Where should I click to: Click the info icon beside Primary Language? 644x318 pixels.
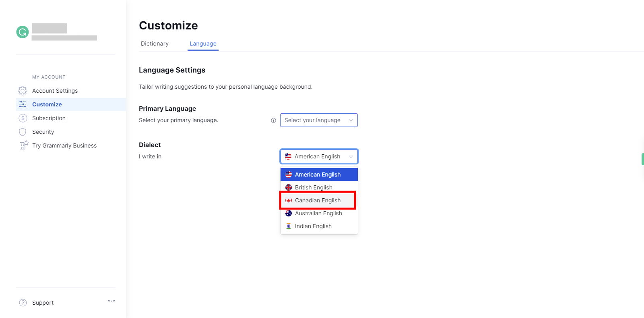(273, 120)
